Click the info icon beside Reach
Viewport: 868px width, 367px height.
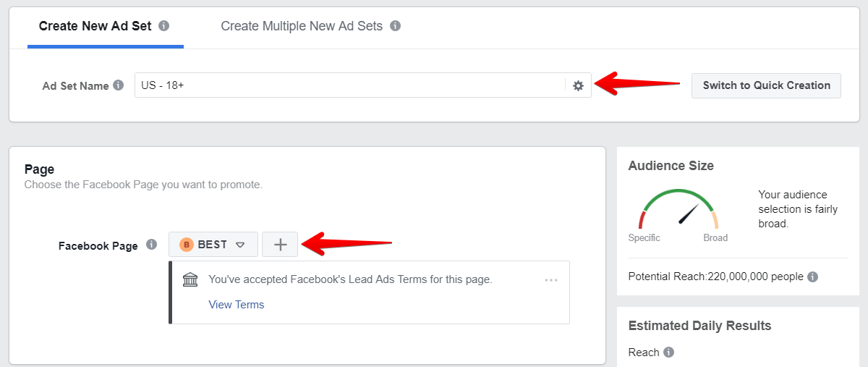pos(669,353)
